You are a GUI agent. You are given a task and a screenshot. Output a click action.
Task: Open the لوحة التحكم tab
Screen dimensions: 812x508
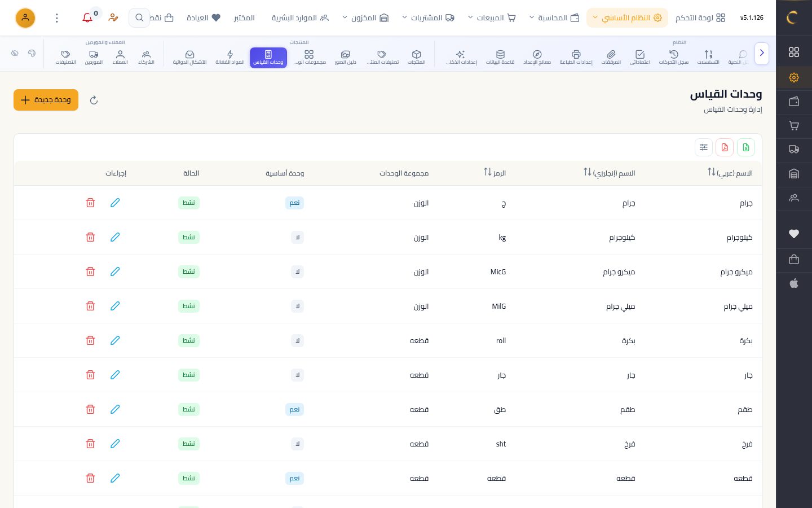[700, 18]
